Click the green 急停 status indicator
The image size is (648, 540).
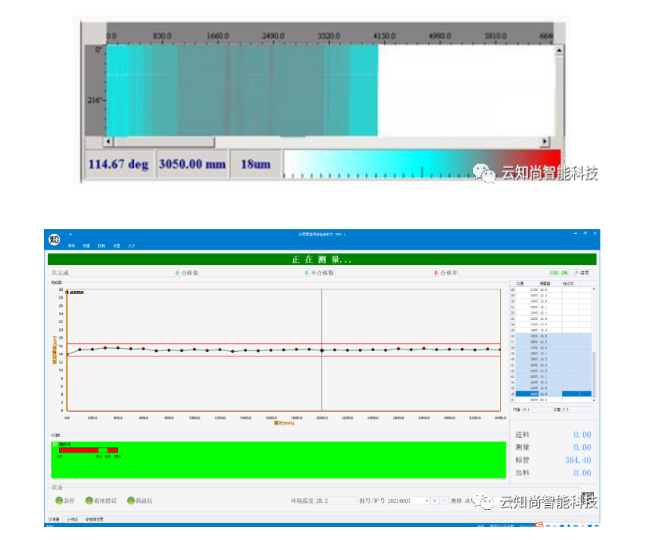pyautogui.click(x=60, y=500)
